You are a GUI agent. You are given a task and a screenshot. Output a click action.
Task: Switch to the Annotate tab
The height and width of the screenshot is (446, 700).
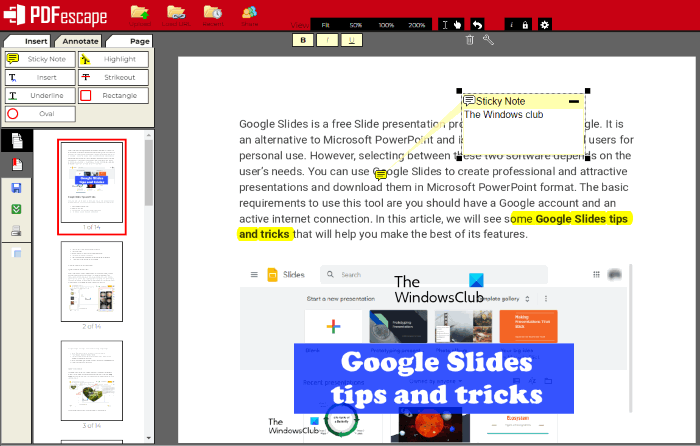79,41
